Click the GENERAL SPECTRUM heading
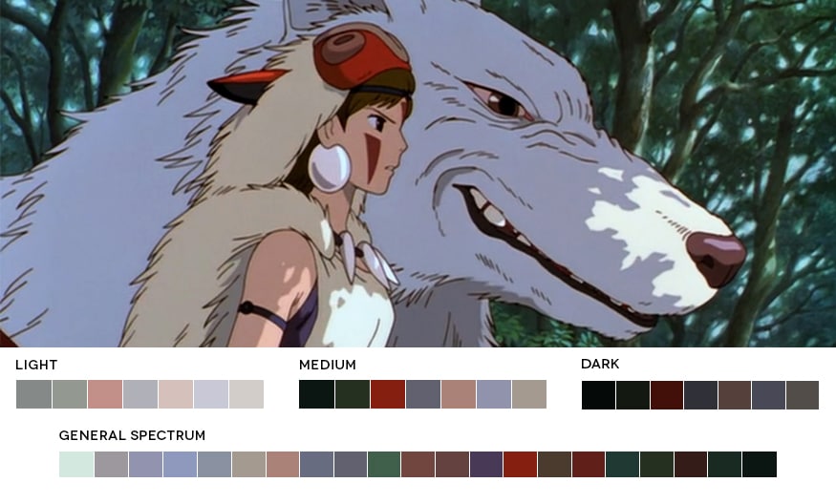The image size is (836, 504). (x=132, y=435)
